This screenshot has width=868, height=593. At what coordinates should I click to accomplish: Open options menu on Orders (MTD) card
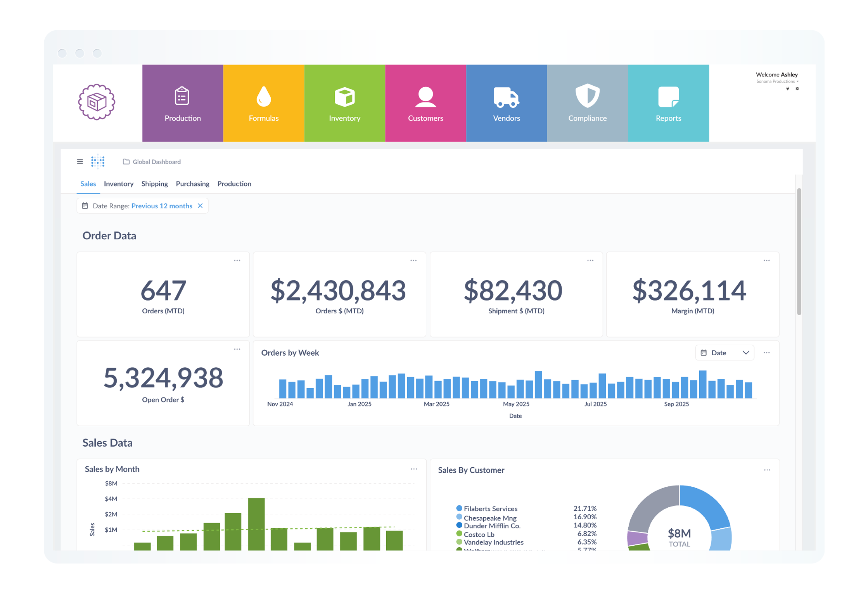point(237,261)
